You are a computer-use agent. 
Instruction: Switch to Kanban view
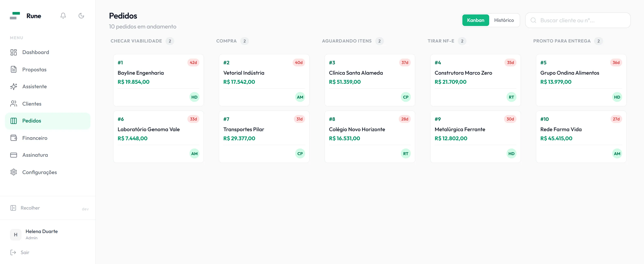[x=476, y=20]
